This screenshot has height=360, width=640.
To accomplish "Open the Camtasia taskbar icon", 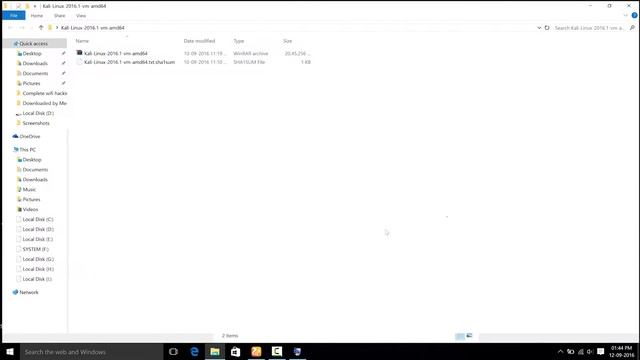I will tap(277, 351).
